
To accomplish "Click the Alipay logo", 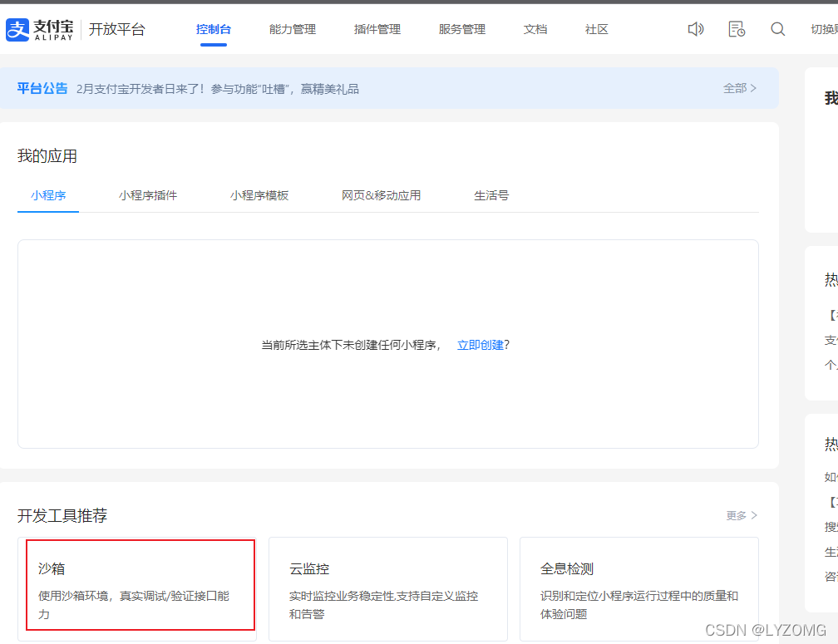I will click(40, 29).
